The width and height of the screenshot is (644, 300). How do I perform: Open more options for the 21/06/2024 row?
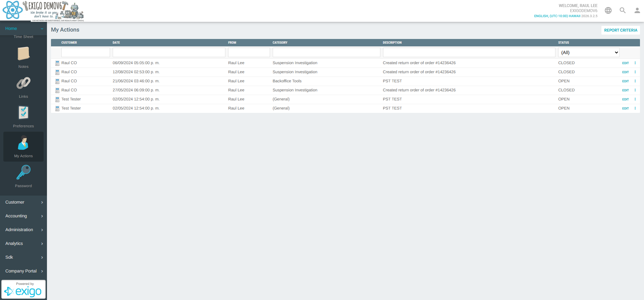(635, 81)
